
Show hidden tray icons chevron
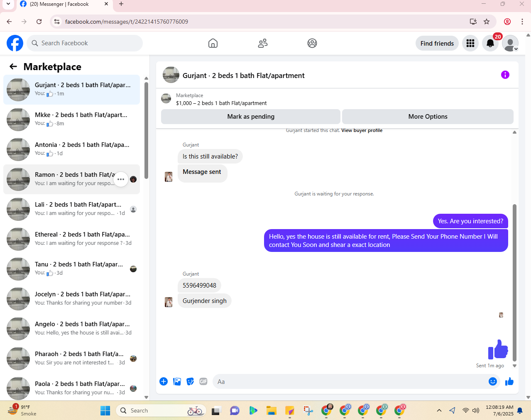439,410
